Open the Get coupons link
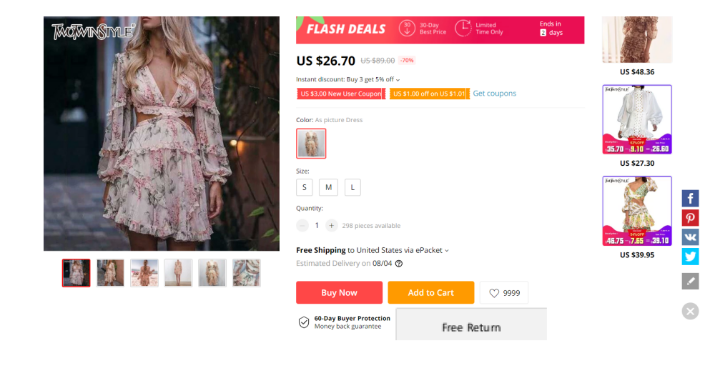The height and width of the screenshot is (380, 727). pos(494,93)
